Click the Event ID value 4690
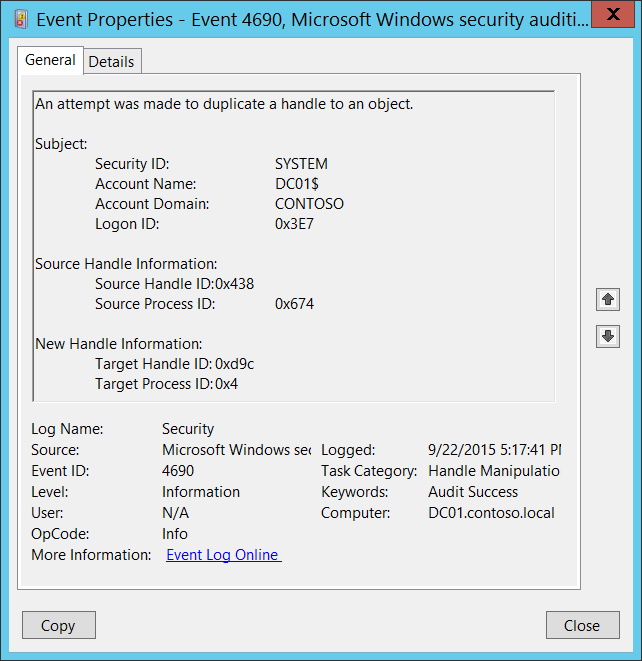Viewport: 642px width, 661px height. tap(178, 471)
